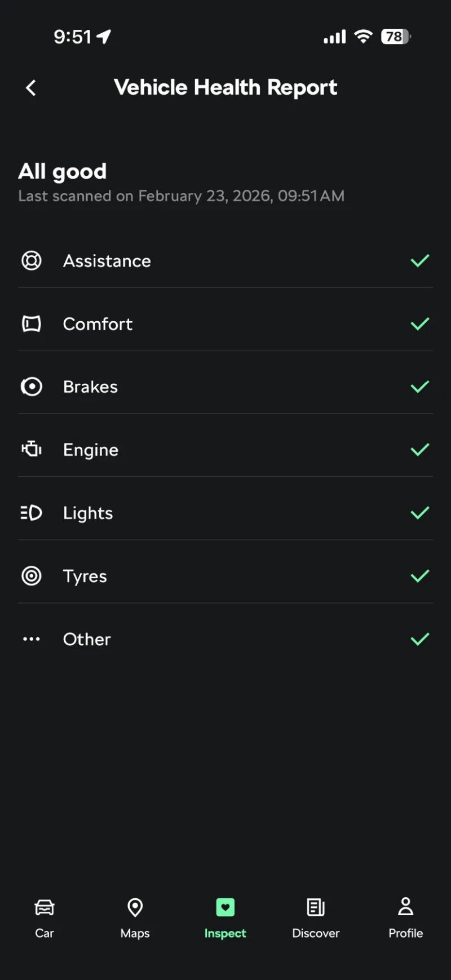
Task: Tap the Other category label
Action: point(87,639)
